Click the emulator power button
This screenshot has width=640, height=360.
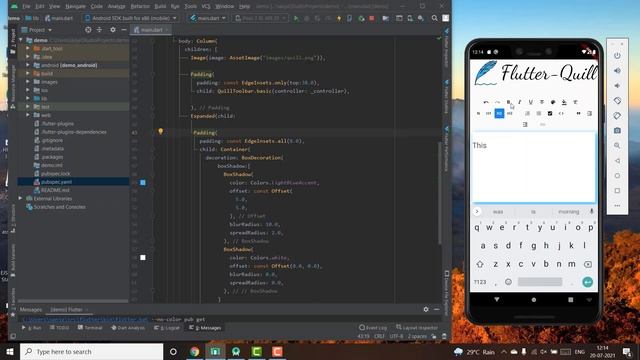point(617,56)
